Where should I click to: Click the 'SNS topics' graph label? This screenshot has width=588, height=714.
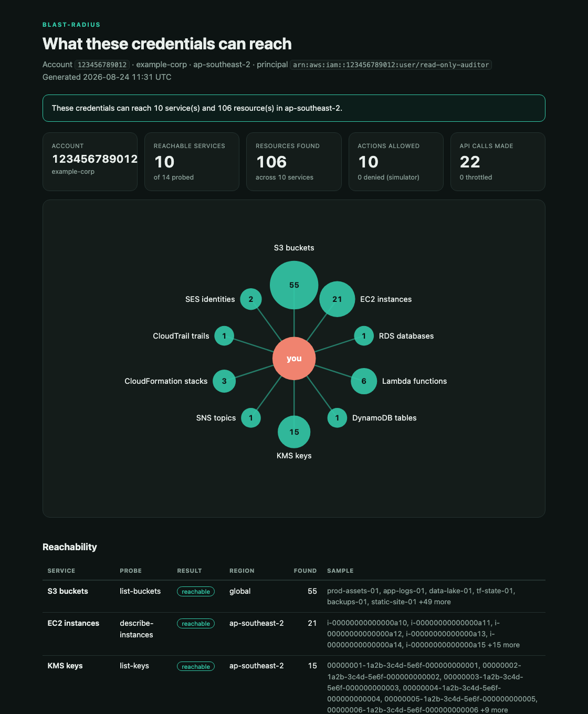click(216, 418)
